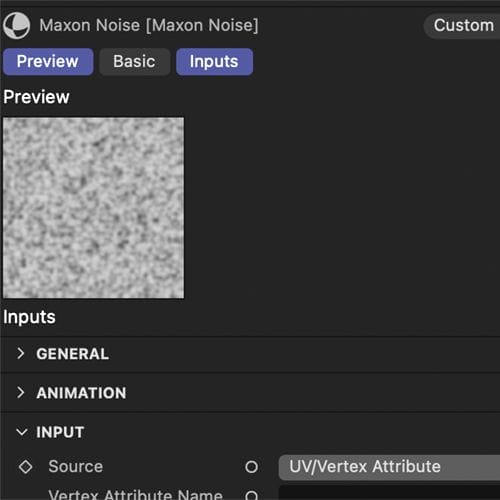Select the Inputs tab
This screenshot has width=500, height=500.
point(214,62)
